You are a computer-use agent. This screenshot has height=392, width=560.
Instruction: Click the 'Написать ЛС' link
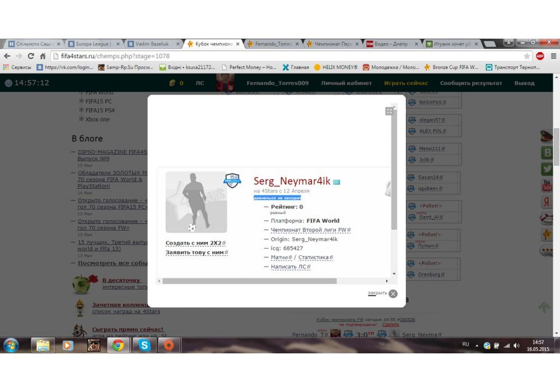[288, 267]
